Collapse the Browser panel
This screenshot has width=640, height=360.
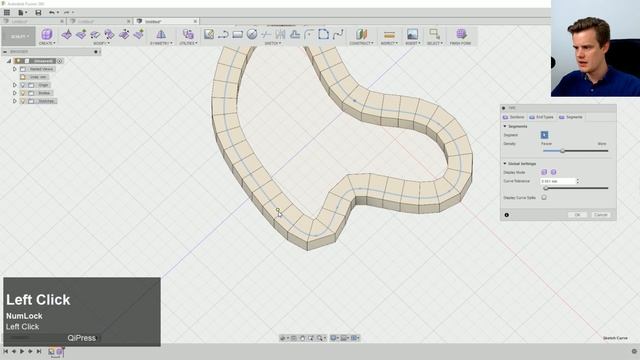(5, 52)
